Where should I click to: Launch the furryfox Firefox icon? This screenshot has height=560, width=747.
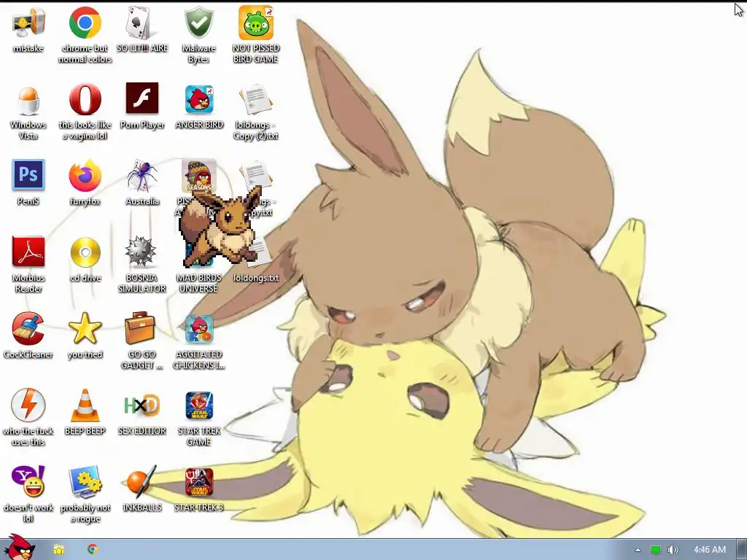pos(85,176)
